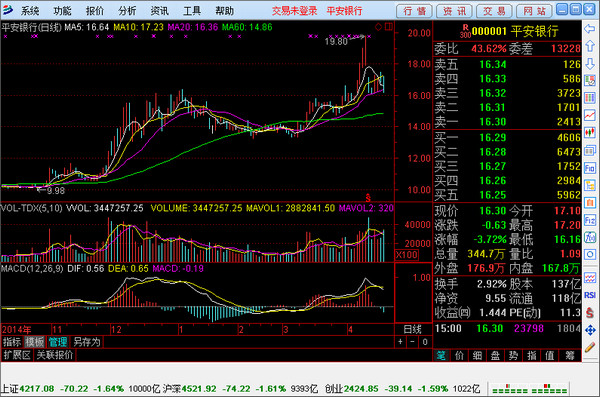
Task: Click the 网站 button
Action: pos(534,11)
